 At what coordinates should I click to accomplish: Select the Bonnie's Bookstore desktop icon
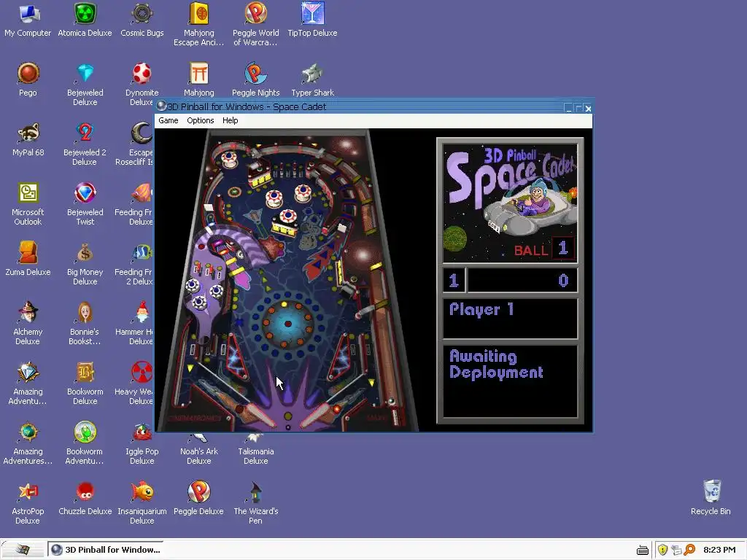point(85,324)
